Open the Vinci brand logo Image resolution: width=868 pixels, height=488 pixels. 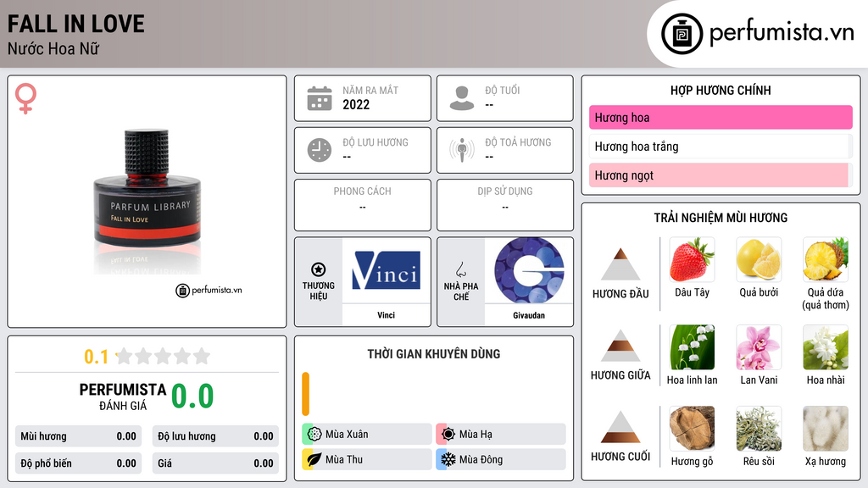387,270
